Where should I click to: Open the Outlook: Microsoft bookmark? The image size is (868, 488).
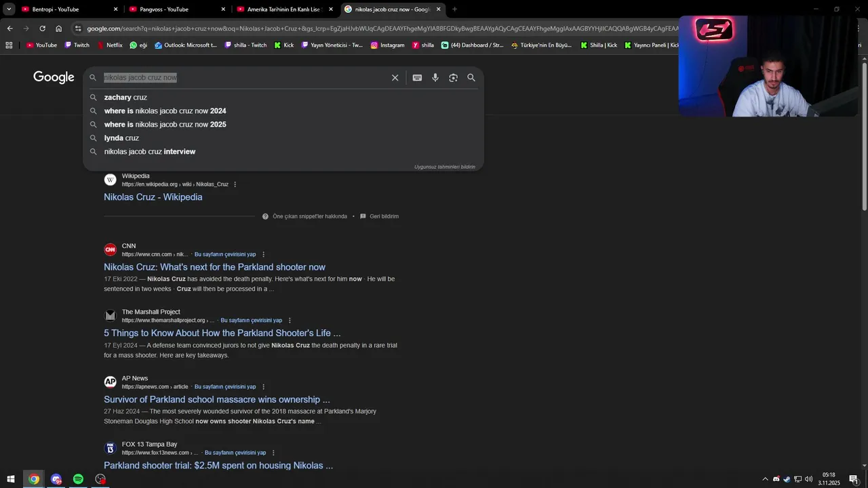(x=186, y=45)
